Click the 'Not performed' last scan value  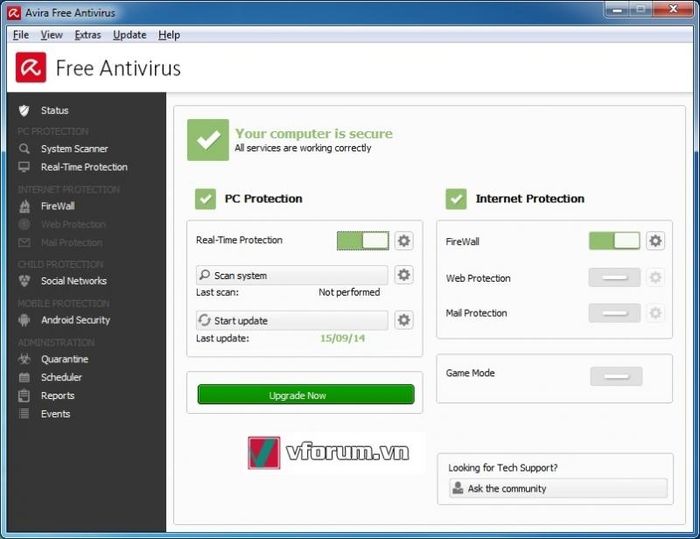point(349,292)
